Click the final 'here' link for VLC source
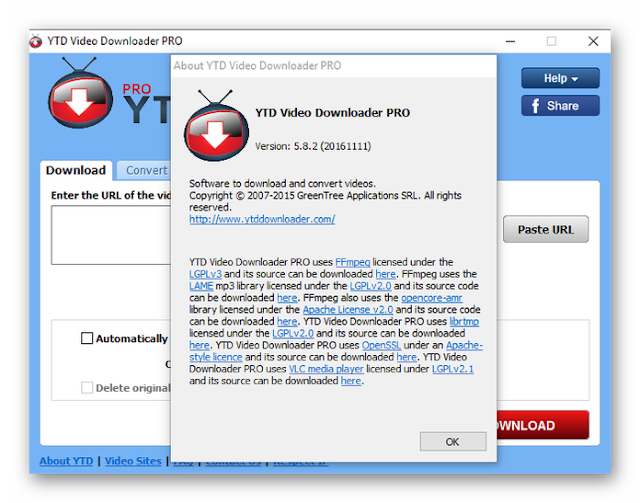Image resolution: width=640 pixels, height=503 pixels. pos(351,381)
